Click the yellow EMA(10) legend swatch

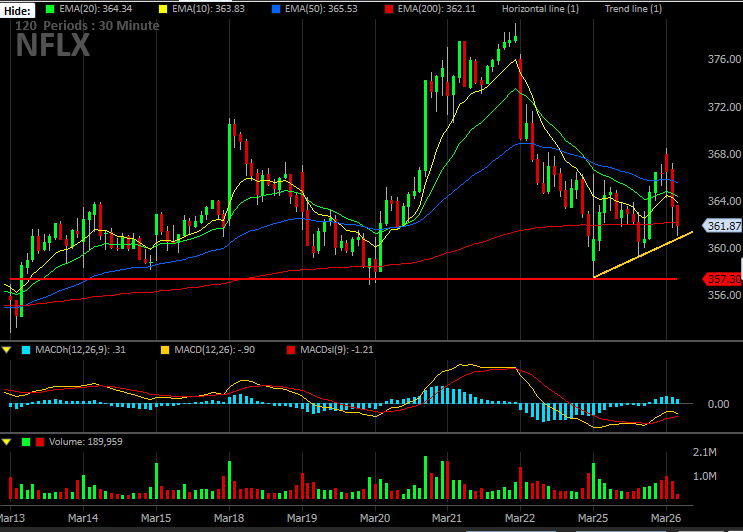point(163,9)
